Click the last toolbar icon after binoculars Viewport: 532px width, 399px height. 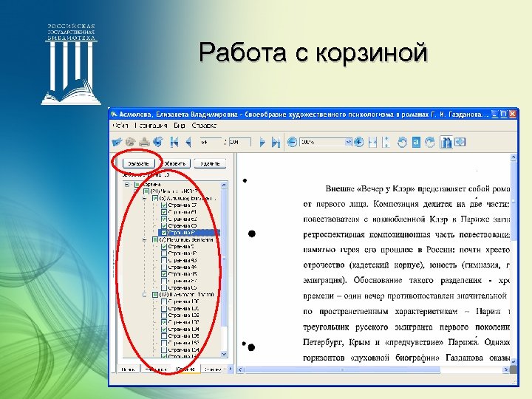[460, 142]
